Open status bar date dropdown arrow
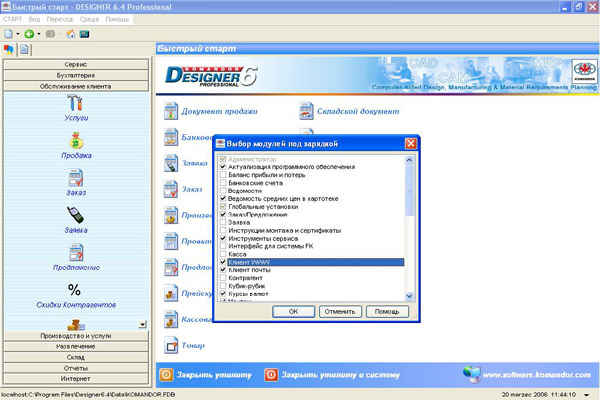 coord(587,395)
